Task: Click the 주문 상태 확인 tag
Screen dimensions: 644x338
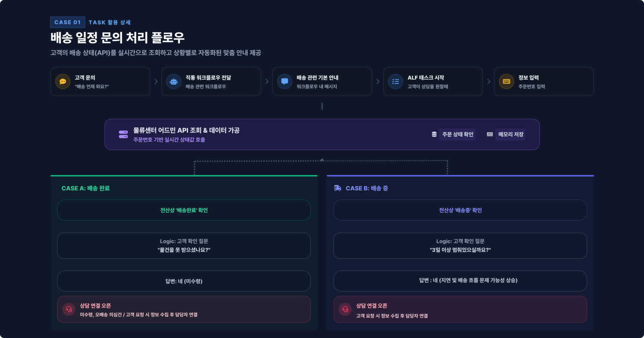Action: click(x=458, y=134)
